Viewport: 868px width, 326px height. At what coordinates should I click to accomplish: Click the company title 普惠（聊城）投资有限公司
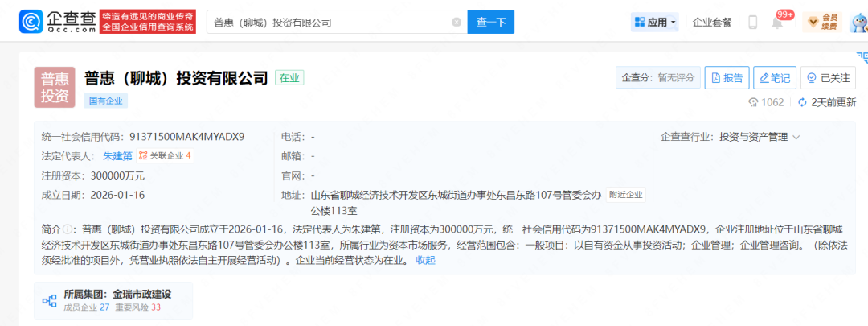(x=176, y=78)
